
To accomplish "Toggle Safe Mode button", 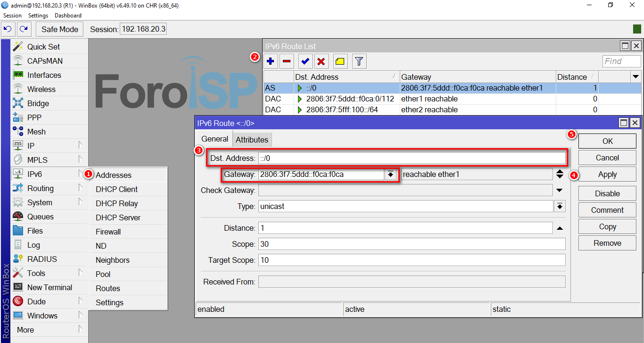I will (x=60, y=29).
